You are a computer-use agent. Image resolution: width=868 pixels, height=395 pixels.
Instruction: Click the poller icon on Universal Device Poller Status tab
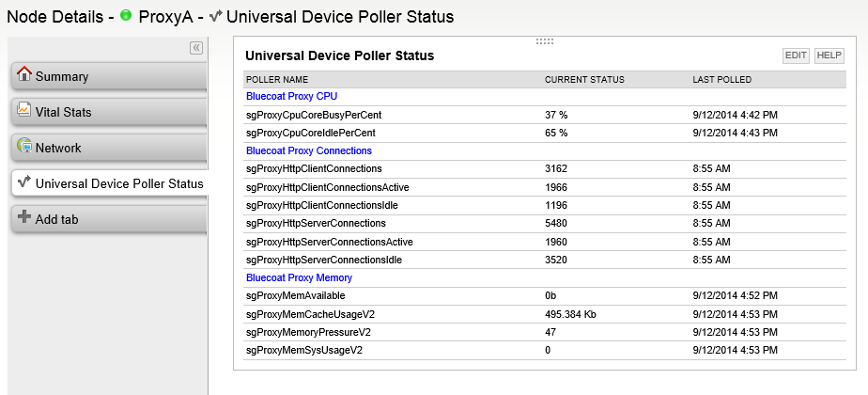[x=23, y=182]
